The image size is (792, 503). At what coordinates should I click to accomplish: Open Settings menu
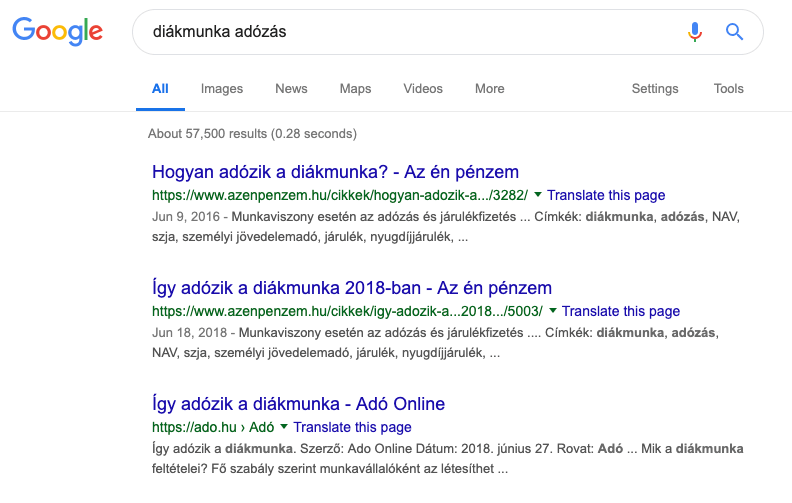655,89
